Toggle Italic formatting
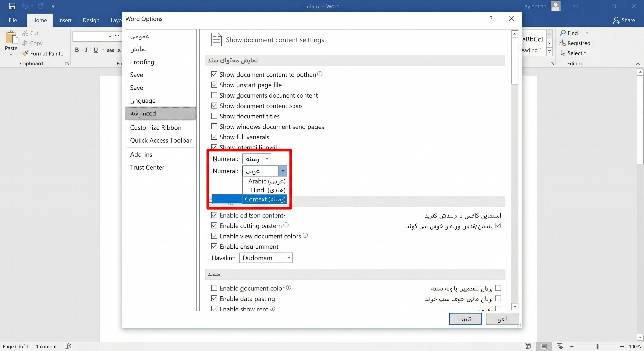 (86, 50)
